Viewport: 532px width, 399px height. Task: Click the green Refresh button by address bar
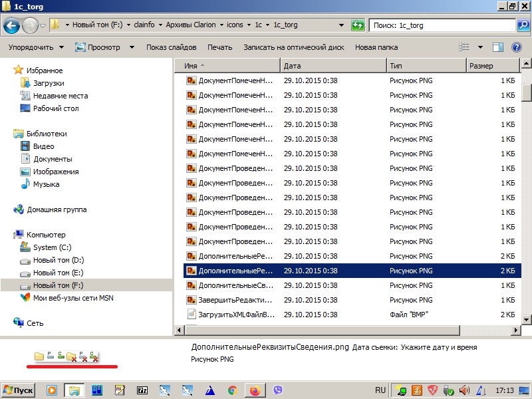(358, 25)
